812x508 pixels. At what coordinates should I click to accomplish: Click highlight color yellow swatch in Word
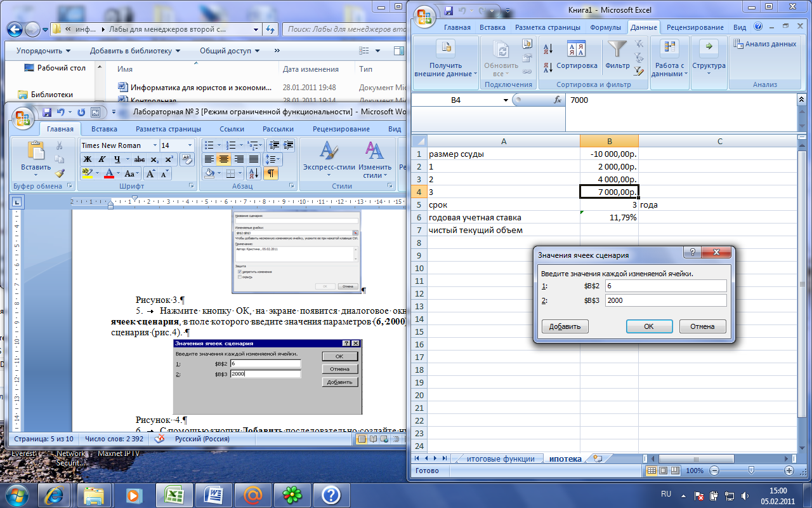pos(88,174)
